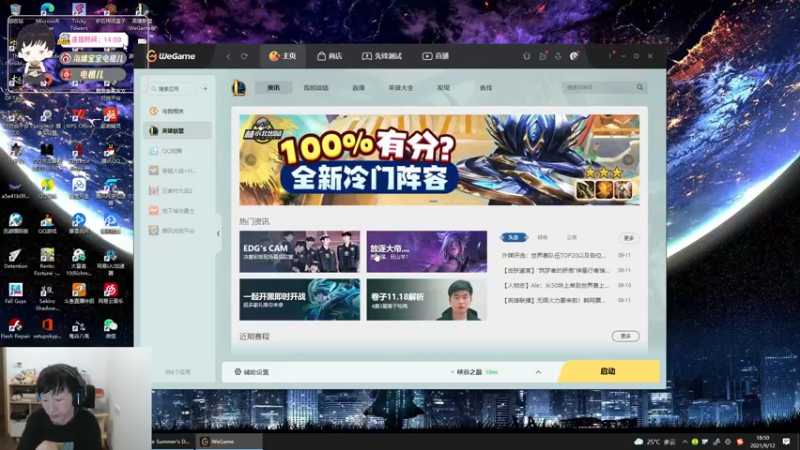
Task: Open the Sekiro Shadow desktop shortcut
Action: tap(47, 297)
